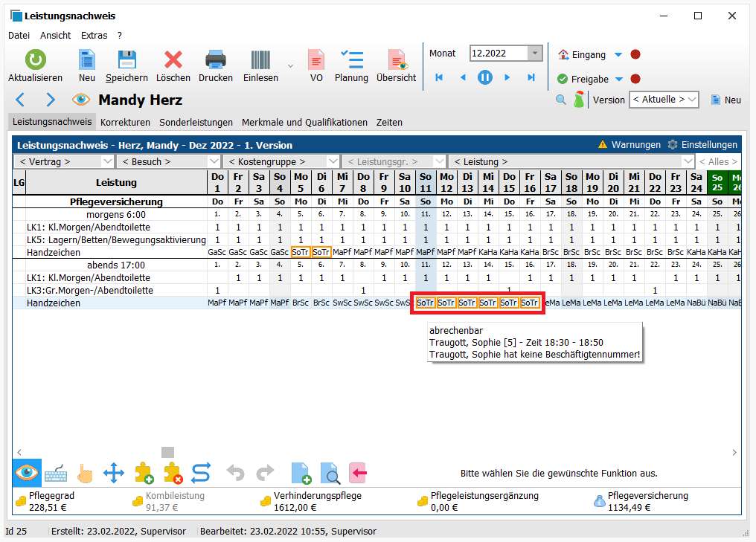Navigate to previous client with left chevron

20,100
